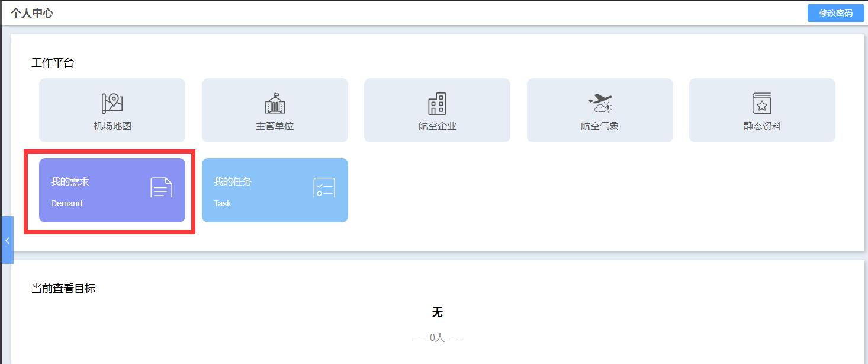Click the starred book icon for 静态资料
The height and width of the screenshot is (364, 868).
pyautogui.click(x=762, y=103)
